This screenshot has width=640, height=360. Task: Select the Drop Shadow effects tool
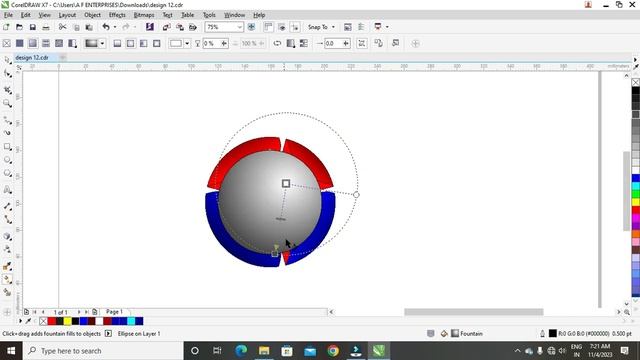7,236
